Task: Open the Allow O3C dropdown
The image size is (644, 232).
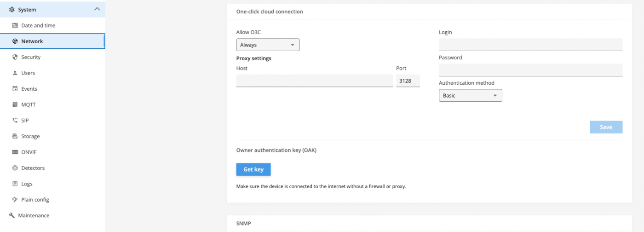Action: [268, 45]
